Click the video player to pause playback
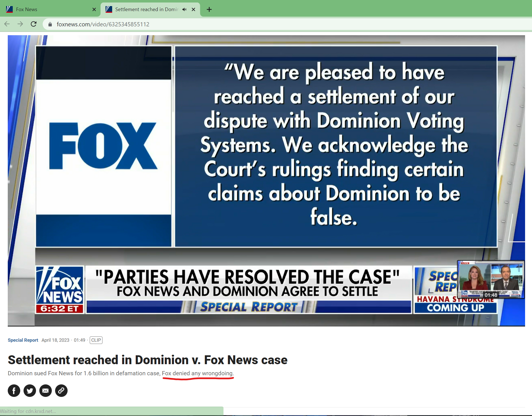532x416 pixels. pyautogui.click(x=266, y=180)
